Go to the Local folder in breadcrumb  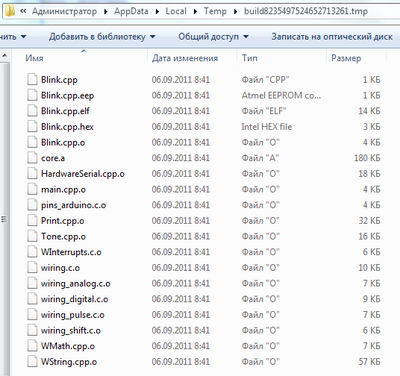(176, 11)
